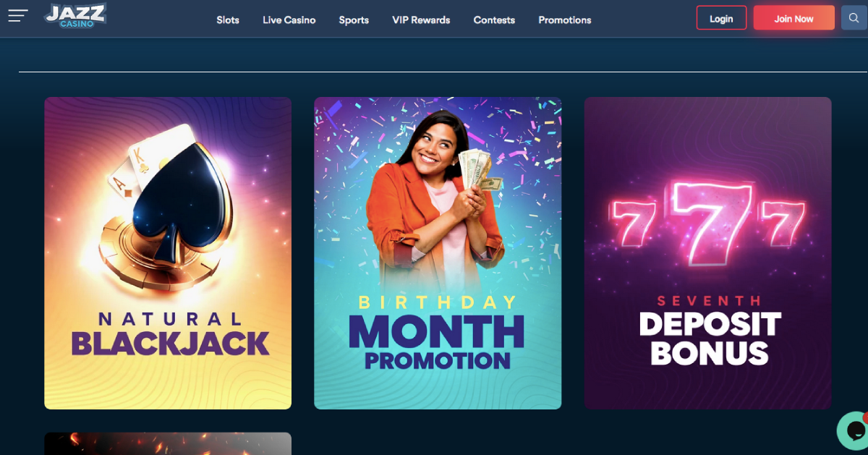Screen dimensions: 868x455
Task: Click the Login button
Action: pos(721,18)
